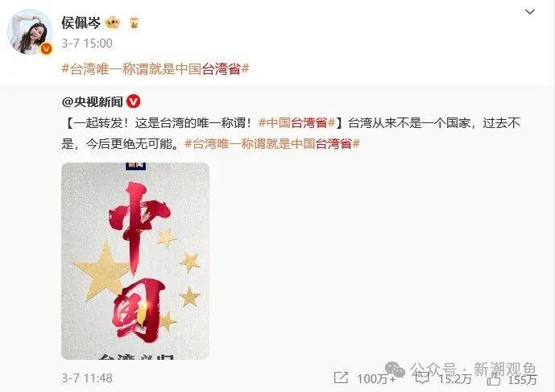Open hashtag #台湾唯一称谓就是中国台湾省# in the post
The width and height of the screenshot is (555, 392).
[x=155, y=68]
